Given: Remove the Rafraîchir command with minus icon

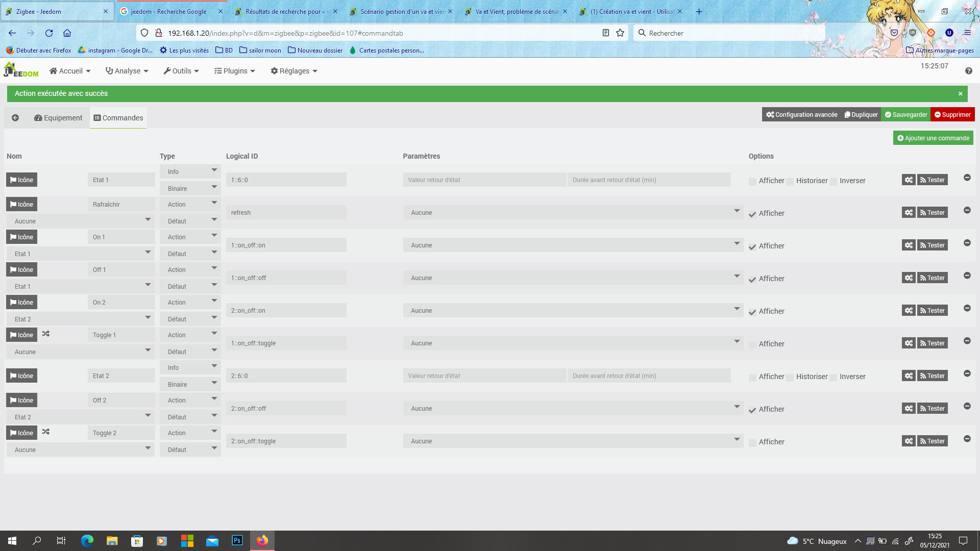Looking at the screenshot, I should [x=967, y=210].
